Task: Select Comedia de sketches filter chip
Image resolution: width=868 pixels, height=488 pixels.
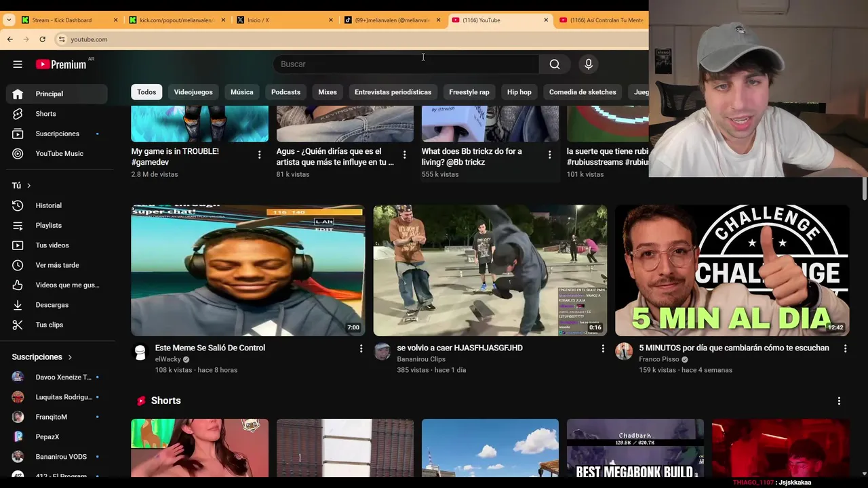Action: point(583,92)
